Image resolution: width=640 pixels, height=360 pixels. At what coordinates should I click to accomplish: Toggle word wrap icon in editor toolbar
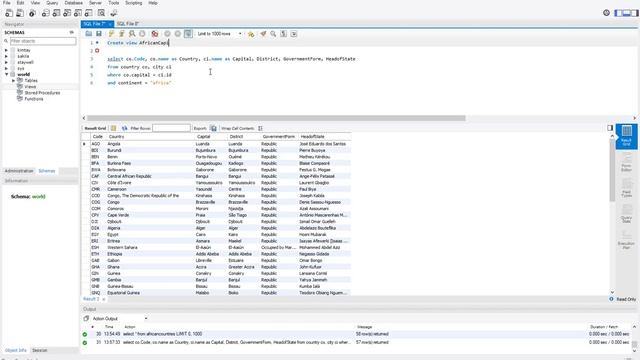pyautogui.click(x=294, y=34)
